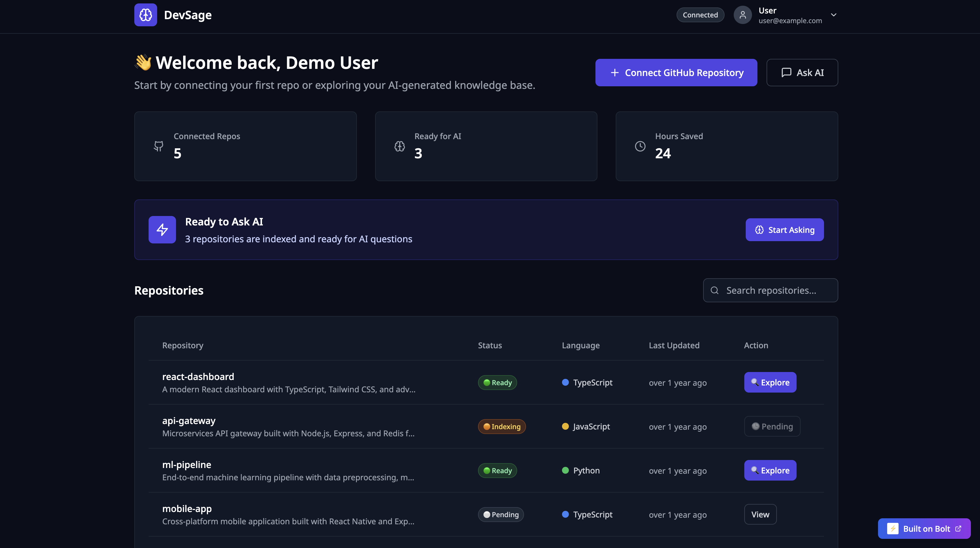The height and width of the screenshot is (548, 980).
Task: Expand the user account dropdown chevron
Action: point(833,15)
